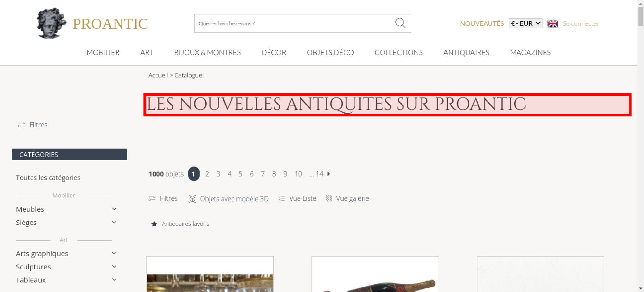Select the Vue Liste list icon
Image resolution: width=644 pixels, height=292 pixels.
click(281, 199)
